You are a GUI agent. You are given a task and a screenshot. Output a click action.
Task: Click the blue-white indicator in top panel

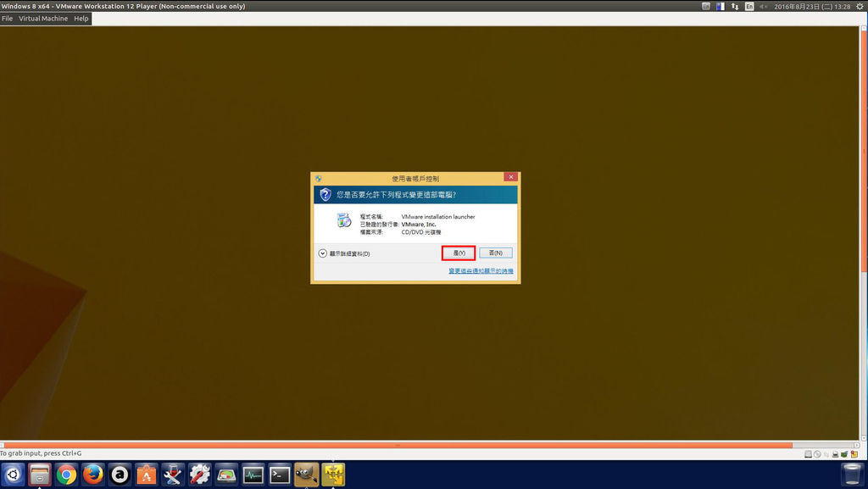pos(721,6)
